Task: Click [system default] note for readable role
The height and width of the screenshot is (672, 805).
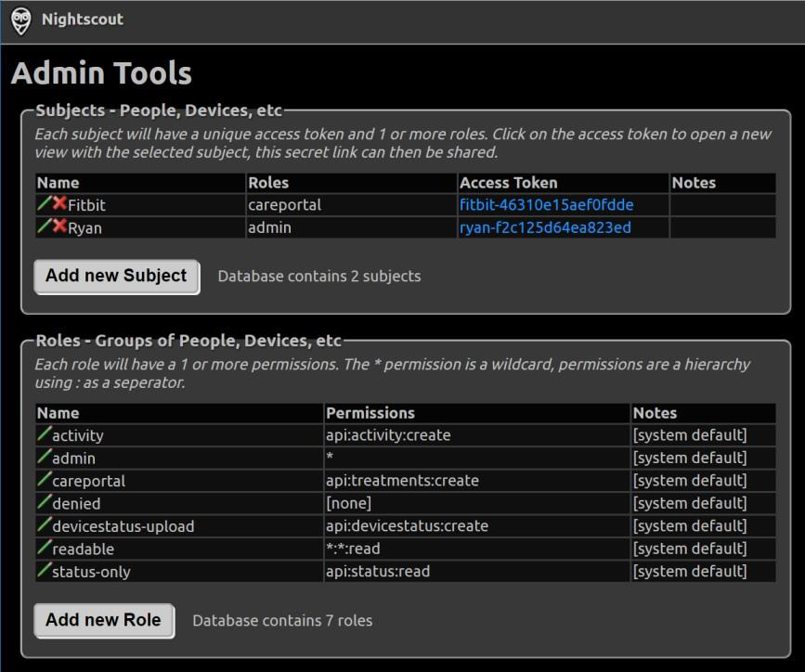Action: click(x=690, y=549)
